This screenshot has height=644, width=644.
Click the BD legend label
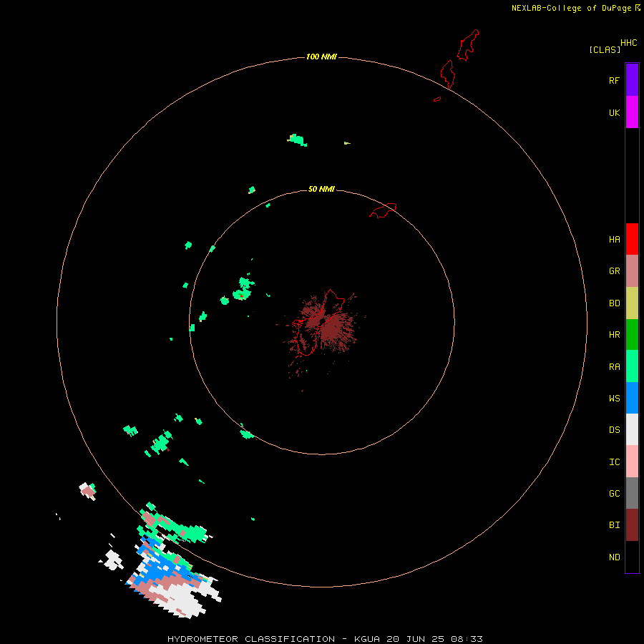coord(614,303)
